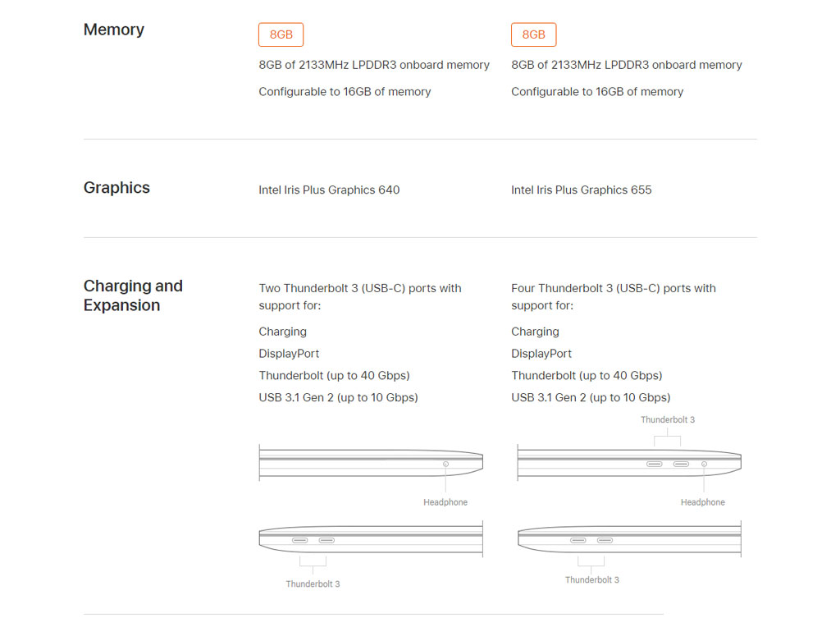
Task: Select the 8GB memory option in the right column
Action: pos(533,34)
